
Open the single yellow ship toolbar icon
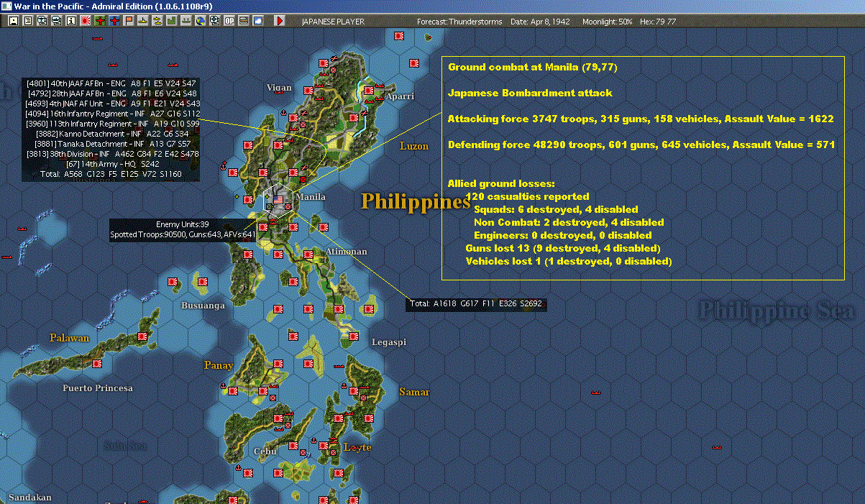pyautogui.click(x=143, y=21)
